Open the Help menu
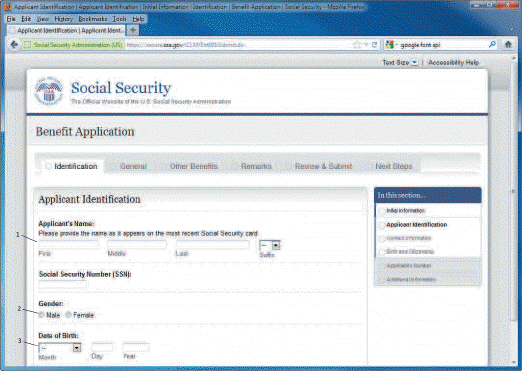Screen dimensions: 522x371 [x=138, y=19]
